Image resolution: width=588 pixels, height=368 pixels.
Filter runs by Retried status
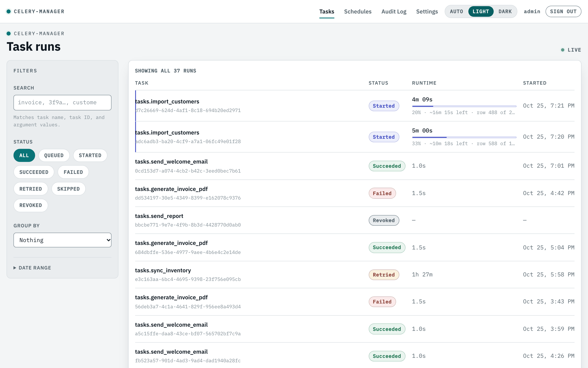(x=31, y=189)
